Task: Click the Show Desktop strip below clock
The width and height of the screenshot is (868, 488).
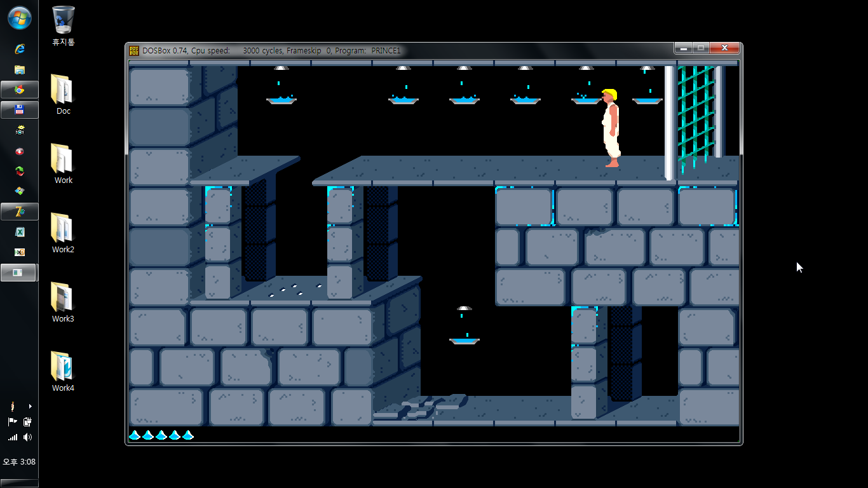Action: (x=19, y=484)
